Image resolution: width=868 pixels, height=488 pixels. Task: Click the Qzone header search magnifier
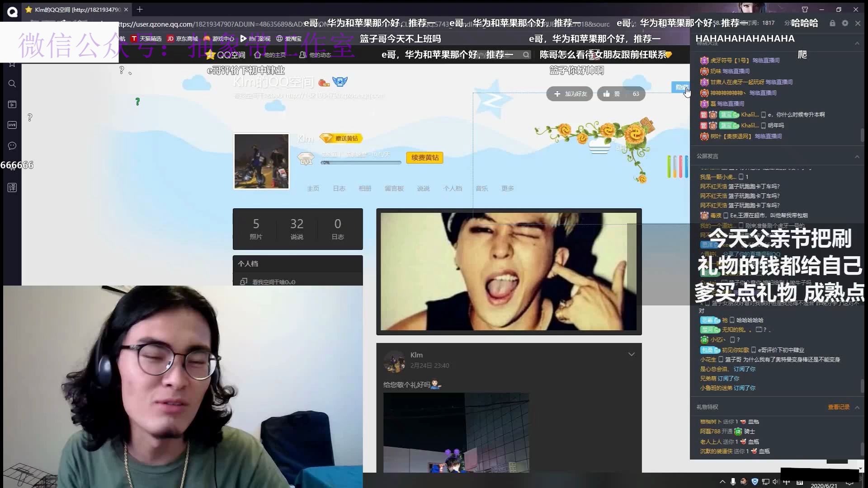(x=526, y=55)
